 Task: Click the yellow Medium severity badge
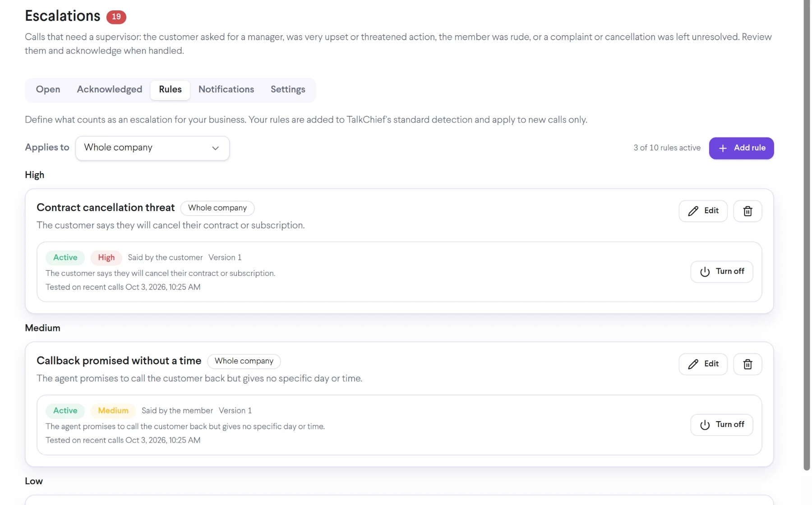[113, 411]
